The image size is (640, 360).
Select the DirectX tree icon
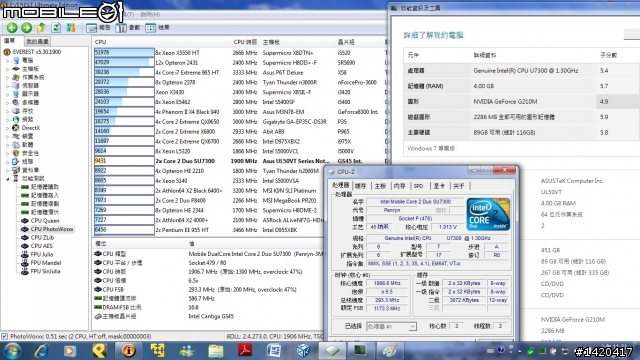pyautogui.click(x=16, y=128)
